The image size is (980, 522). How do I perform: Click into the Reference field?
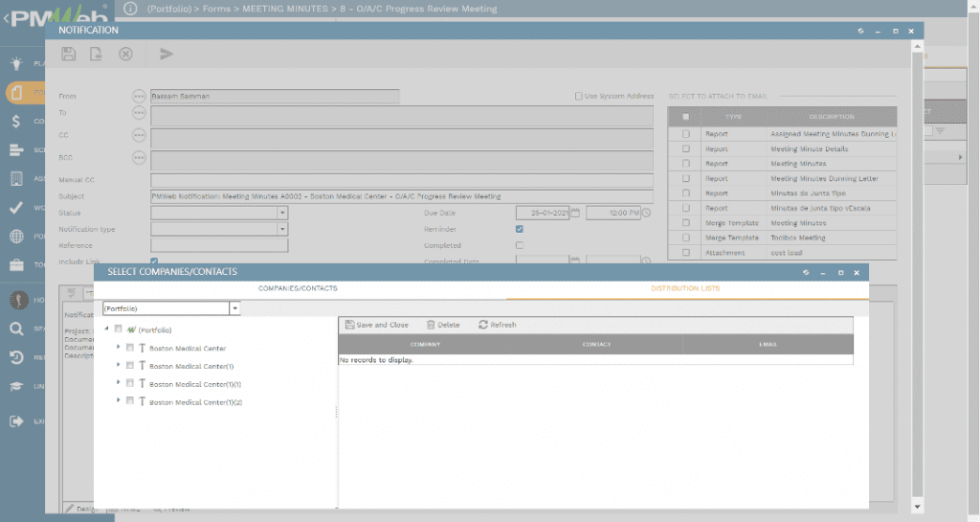click(219, 246)
